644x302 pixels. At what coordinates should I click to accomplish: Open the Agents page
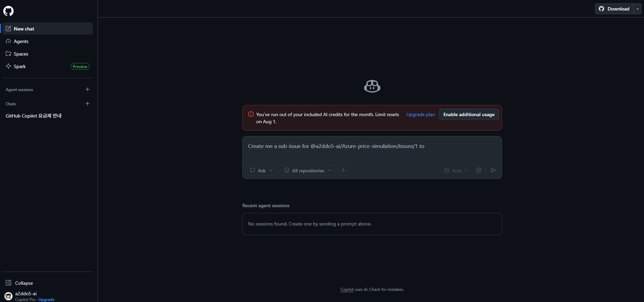point(48,41)
